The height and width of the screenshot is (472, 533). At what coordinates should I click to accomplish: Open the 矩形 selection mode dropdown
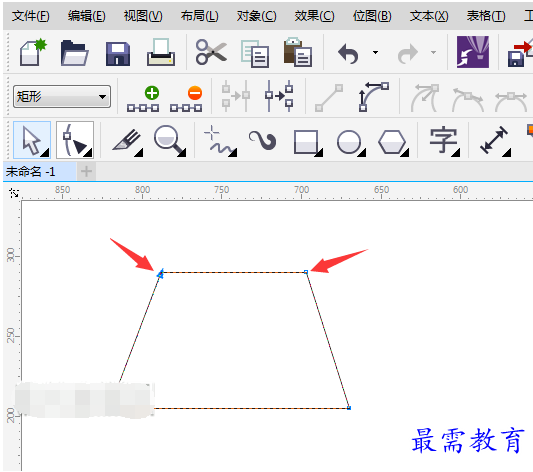click(x=62, y=97)
